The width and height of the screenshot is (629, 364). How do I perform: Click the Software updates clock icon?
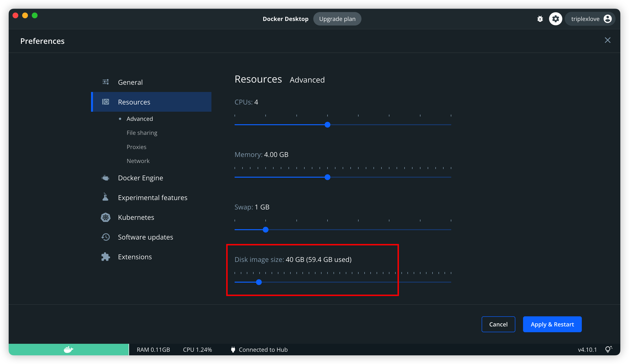105,237
